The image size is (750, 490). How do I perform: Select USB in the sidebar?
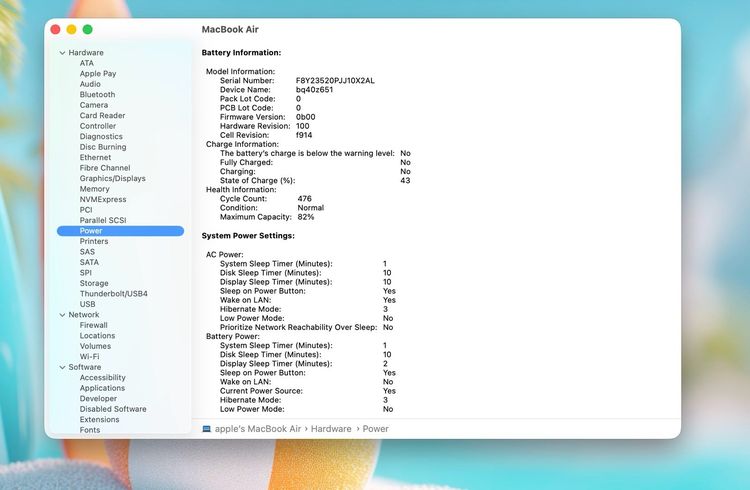pyautogui.click(x=88, y=304)
